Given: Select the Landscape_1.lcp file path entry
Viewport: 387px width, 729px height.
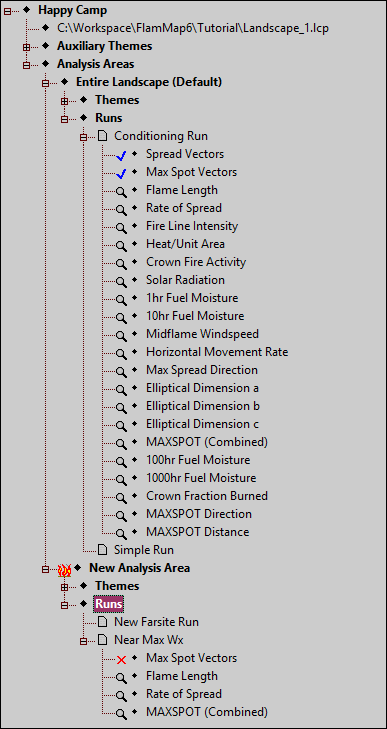Looking at the screenshot, I should [x=193, y=28].
